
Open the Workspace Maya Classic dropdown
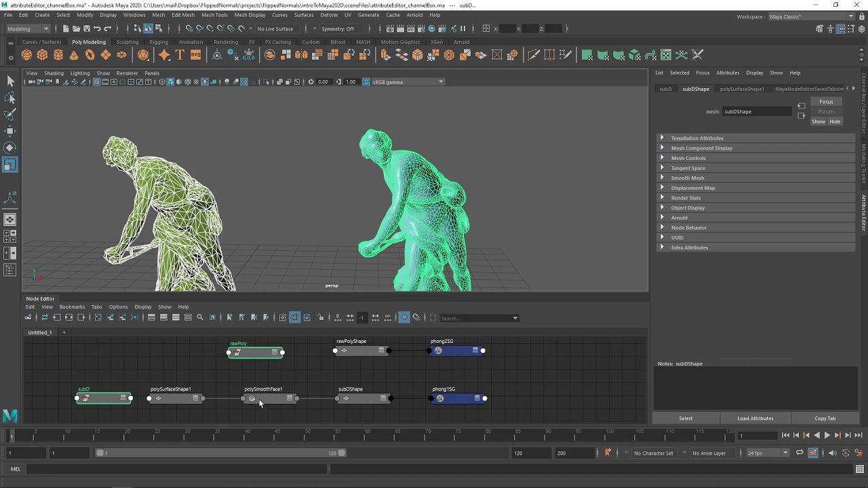[x=811, y=16]
